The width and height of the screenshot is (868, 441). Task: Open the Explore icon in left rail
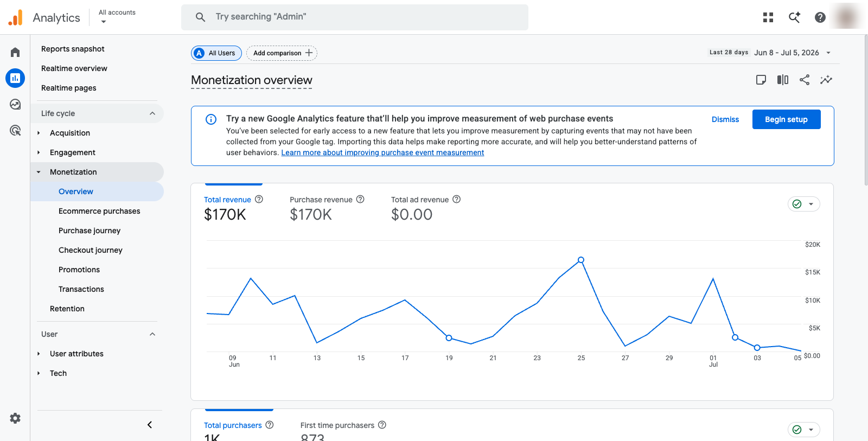pos(15,104)
